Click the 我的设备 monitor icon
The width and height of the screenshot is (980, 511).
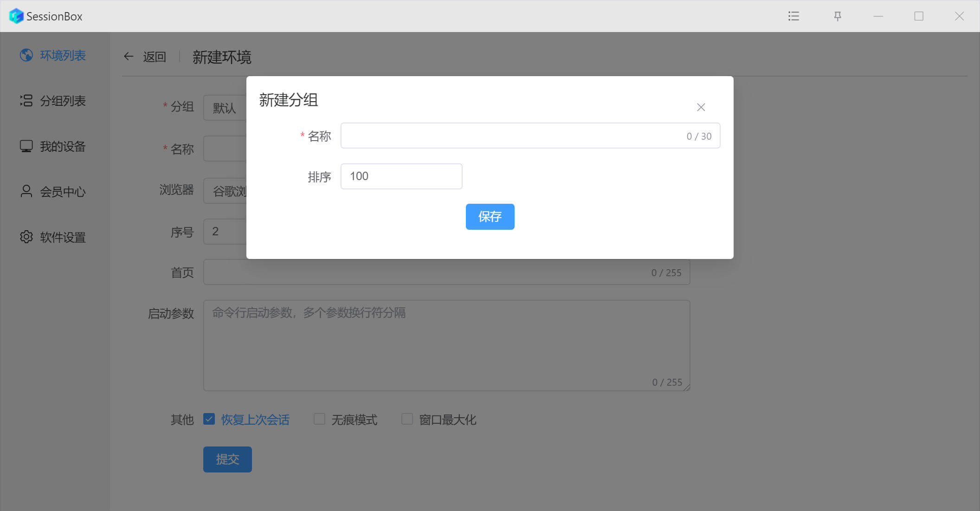(26, 146)
